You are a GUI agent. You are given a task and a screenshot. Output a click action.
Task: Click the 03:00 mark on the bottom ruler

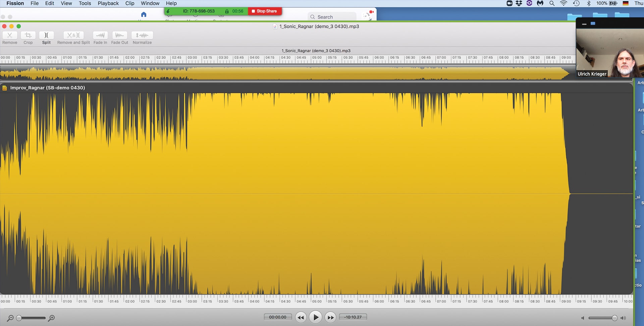pyautogui.click(x=192, y=301)
